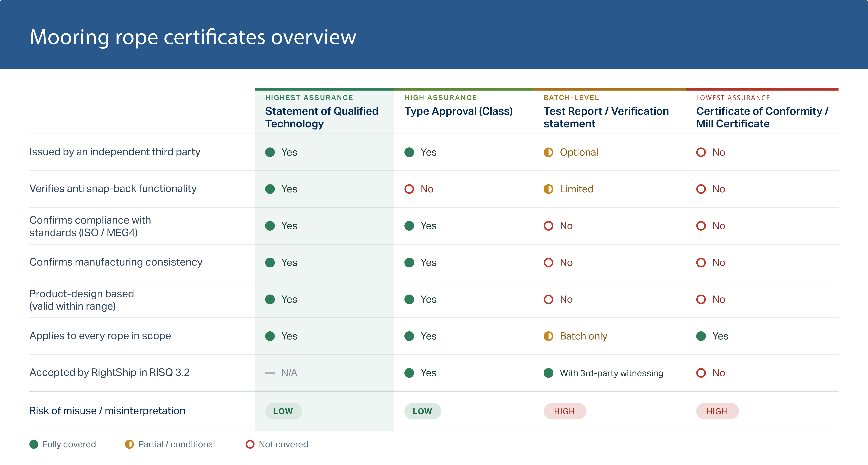Click the green dot for independent third party under Statement of Qualified Technology
This screenshot has width=868, height=465.
coord(270,152)
